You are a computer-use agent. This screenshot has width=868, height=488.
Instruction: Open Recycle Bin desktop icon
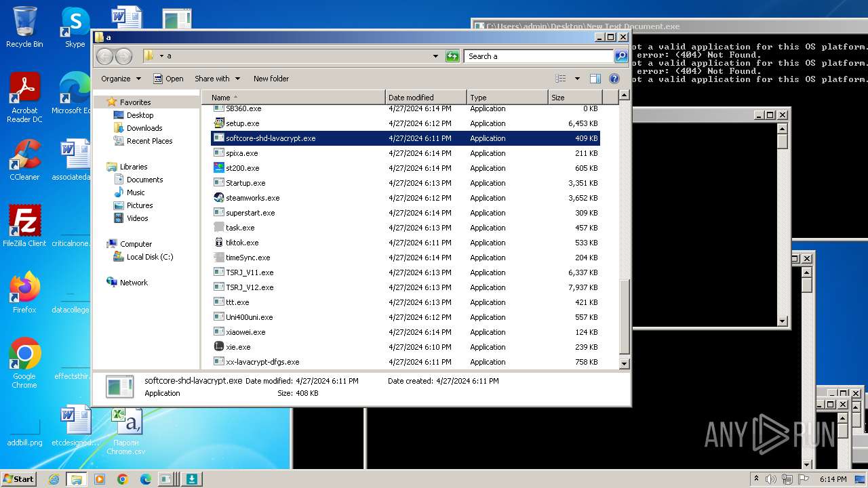tap(24, 27)
